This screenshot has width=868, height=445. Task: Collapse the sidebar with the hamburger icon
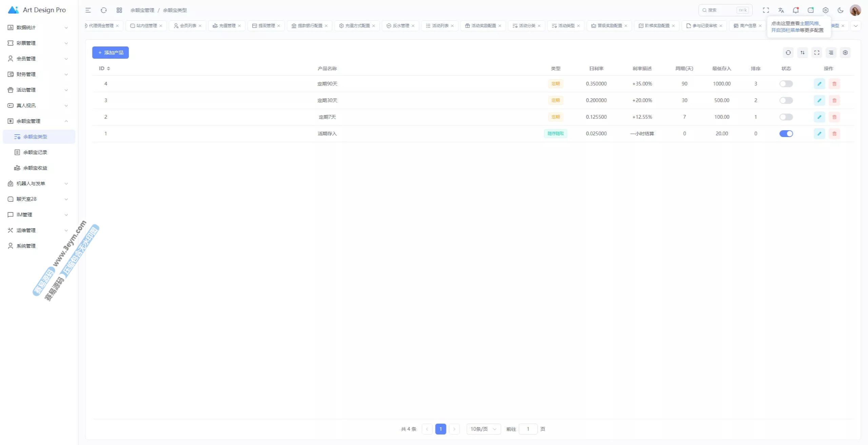[x=88, y=10]
